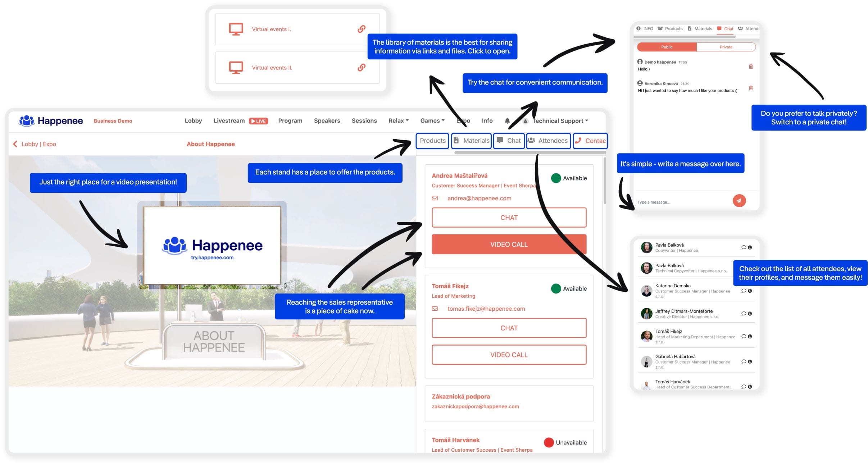Open the Attendees tab on the stand panel
868x465 pixels.
(x=548, y=141)
